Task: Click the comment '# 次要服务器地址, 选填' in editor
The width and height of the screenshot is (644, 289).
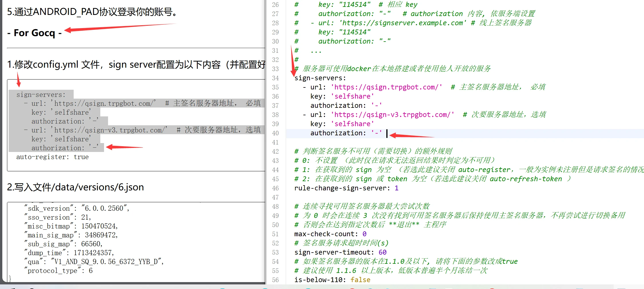Action: pos(504,115)
